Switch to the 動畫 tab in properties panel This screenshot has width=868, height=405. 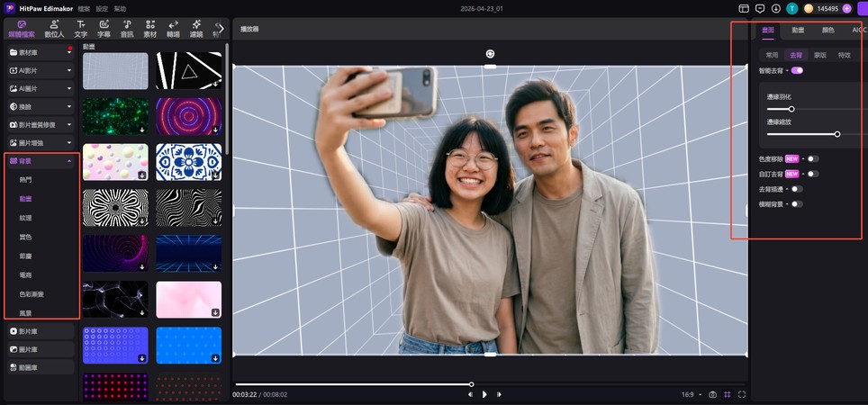798,30
